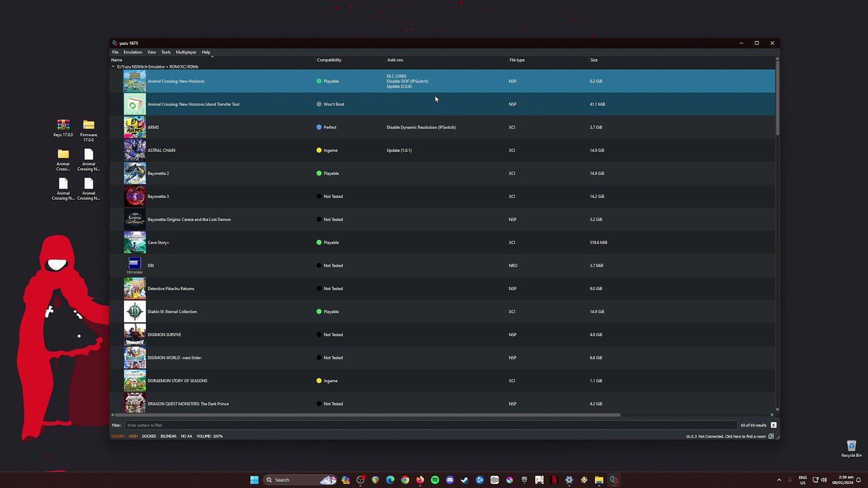The image size is (868, 488).
Task: Toggle NO AA anti-aliasing setting
Action: (186, 436)
